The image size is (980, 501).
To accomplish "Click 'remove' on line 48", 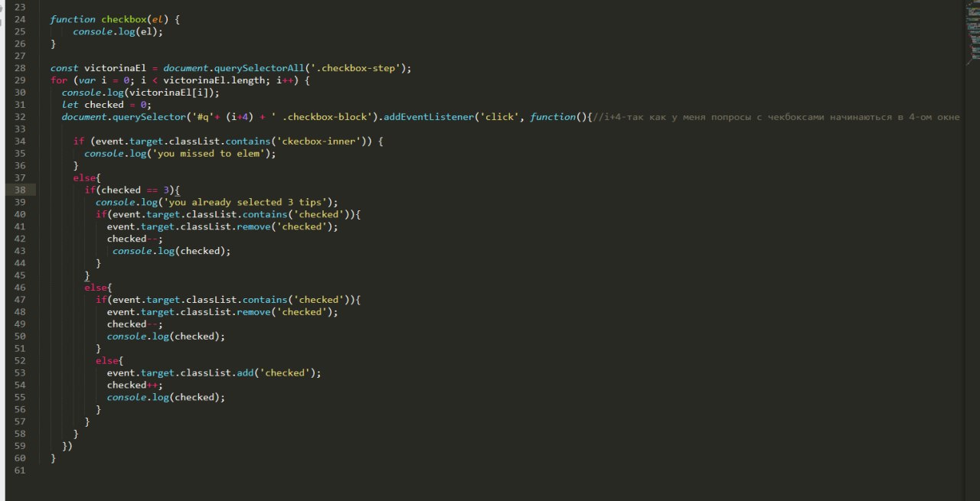I will [253, 312].
